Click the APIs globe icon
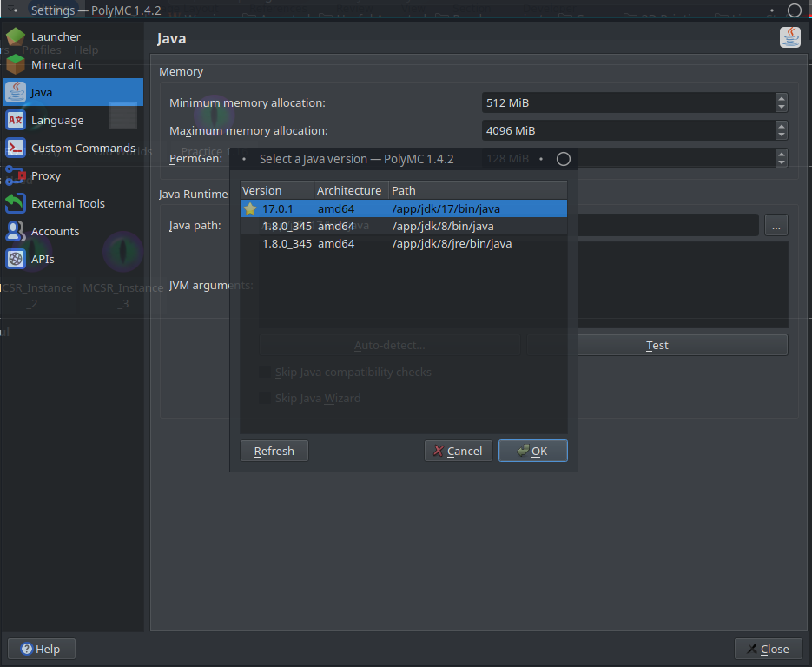The height and width of the screenshot is (667, 812). pyautogui.click(x=16, y=259)
